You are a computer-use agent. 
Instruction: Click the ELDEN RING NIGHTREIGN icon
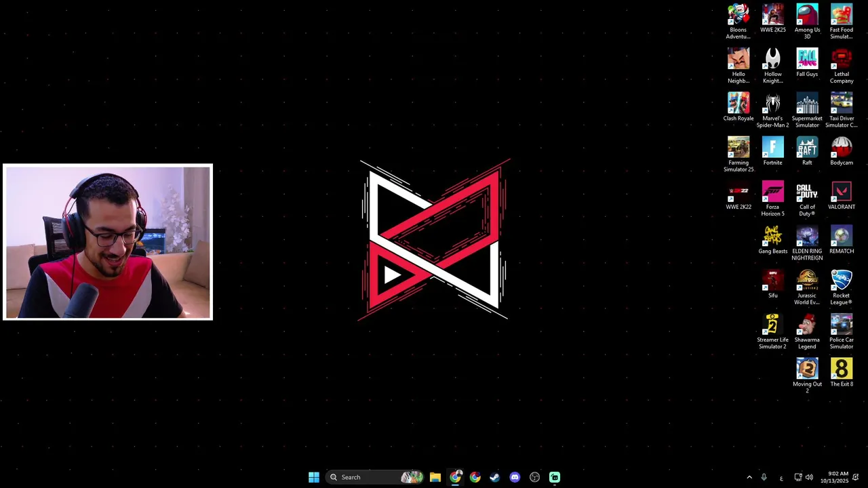coord(807,243)
